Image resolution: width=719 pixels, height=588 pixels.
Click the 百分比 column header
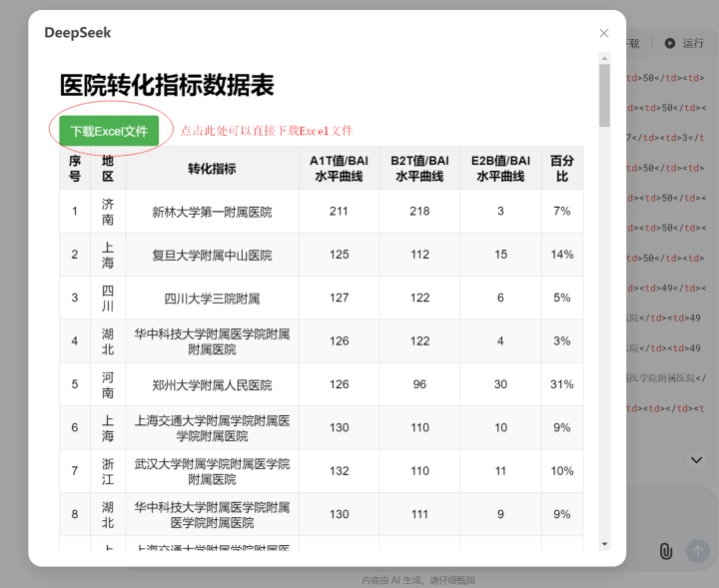point(561,168)
